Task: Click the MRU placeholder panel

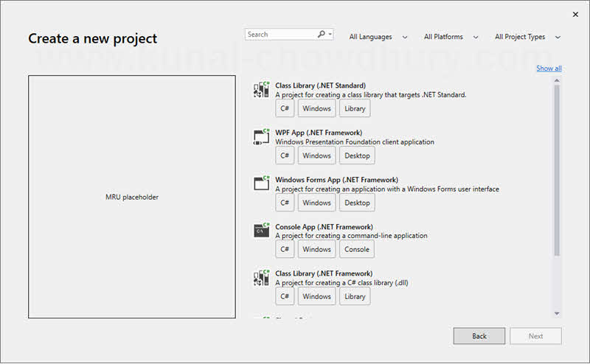Action: tap(132, 197)
